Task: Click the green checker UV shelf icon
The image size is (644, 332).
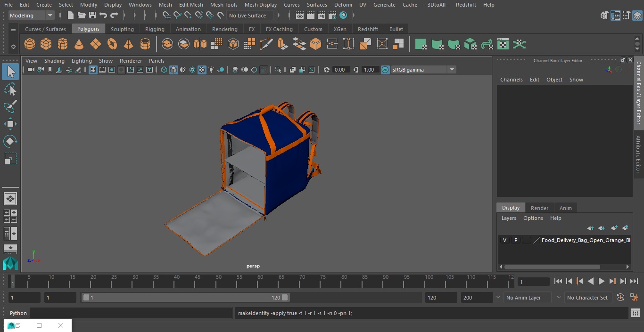Action: [503, 44]
